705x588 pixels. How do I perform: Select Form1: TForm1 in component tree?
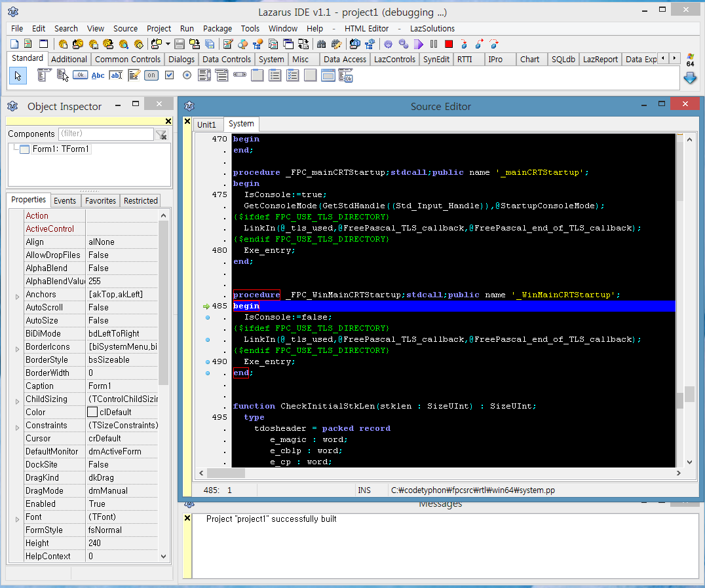click(60, 149)
